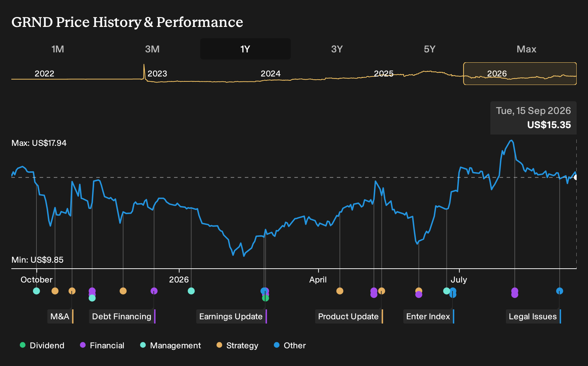Click the teal Management dot at October
Screen dimensions: 588x366
(36, 291)
